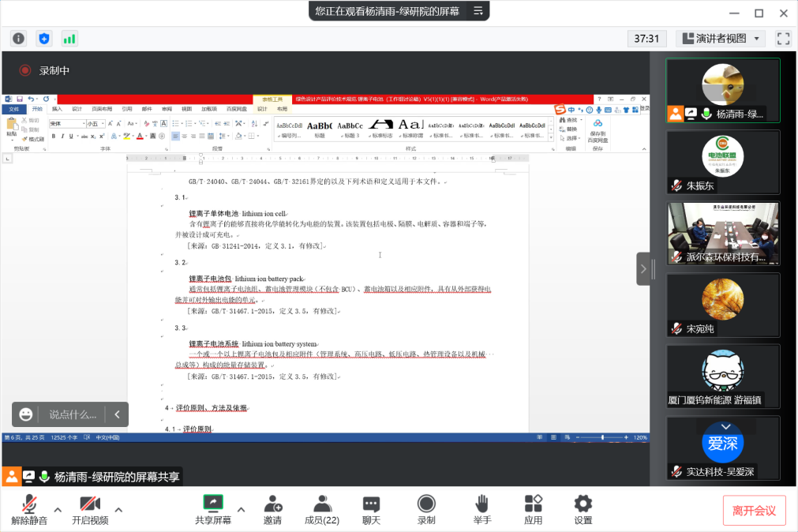
Task: Expand the video options arrow
Action: [118, 509]
